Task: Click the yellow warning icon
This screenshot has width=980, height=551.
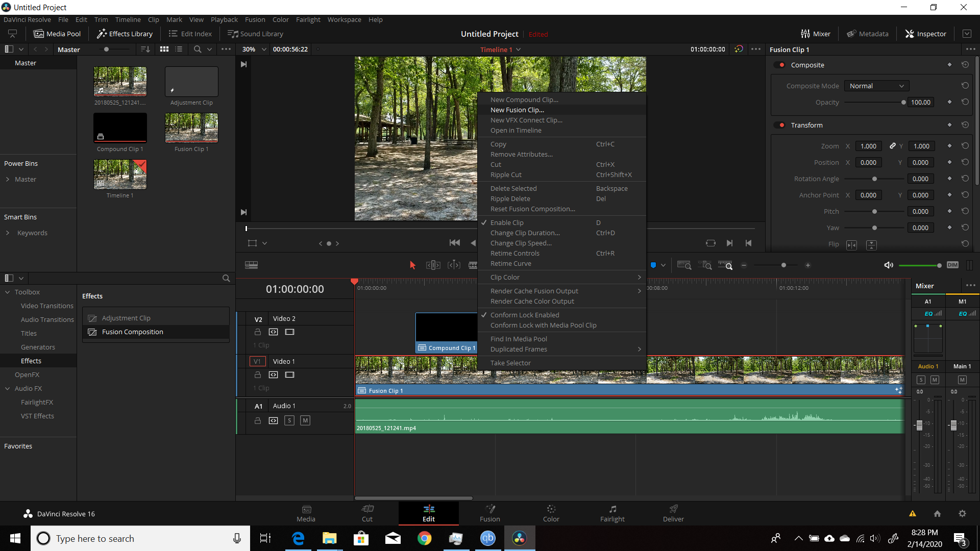Action: 913,514
